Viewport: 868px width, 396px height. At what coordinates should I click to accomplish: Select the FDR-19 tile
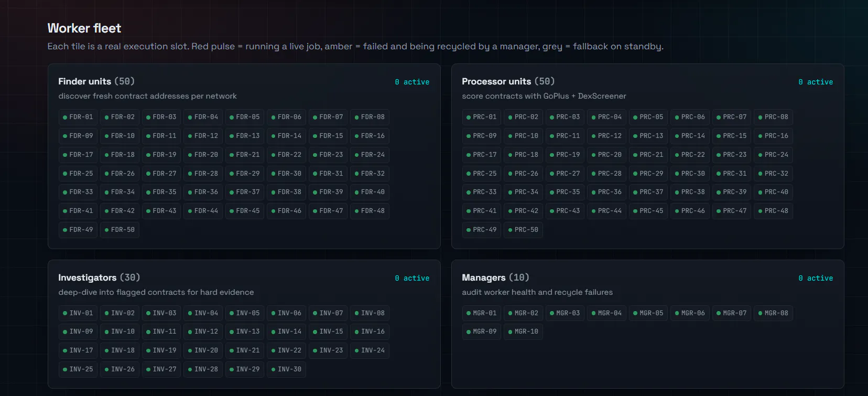161,155
